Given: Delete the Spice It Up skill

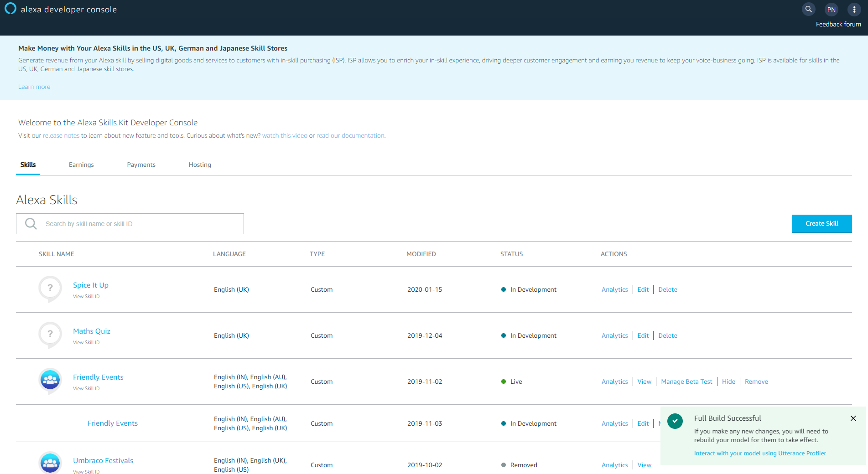Looking at the screenshot, I should pyautogui.click(x=668, y=289).
